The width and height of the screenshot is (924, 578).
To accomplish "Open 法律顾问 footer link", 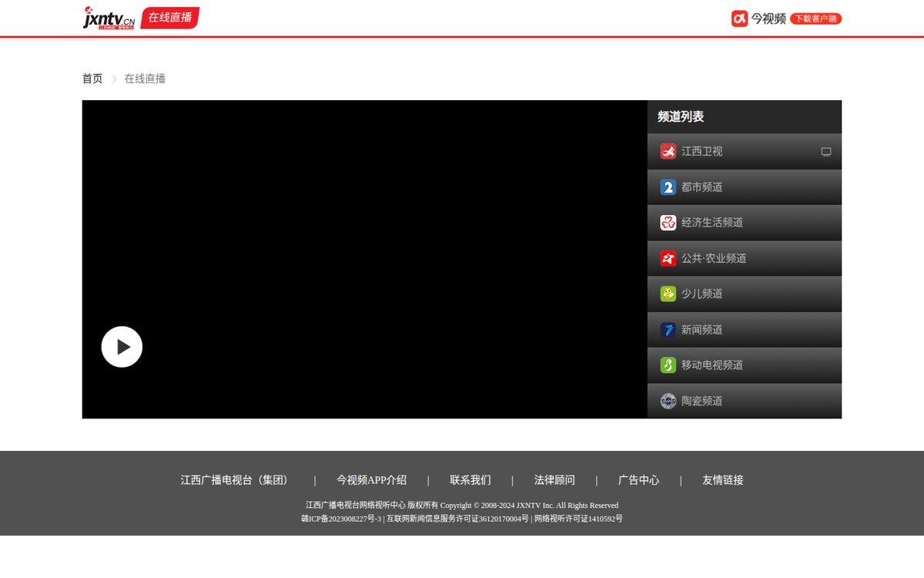I will pos(554,480).
